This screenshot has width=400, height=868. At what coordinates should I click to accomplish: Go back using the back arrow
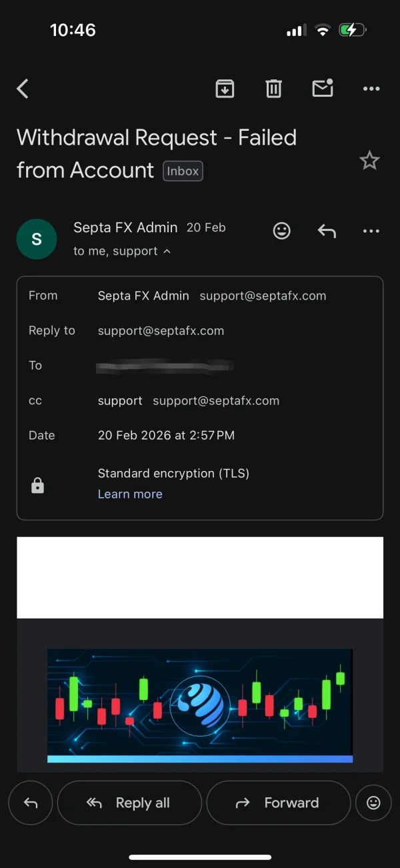[x=23, y=89]
